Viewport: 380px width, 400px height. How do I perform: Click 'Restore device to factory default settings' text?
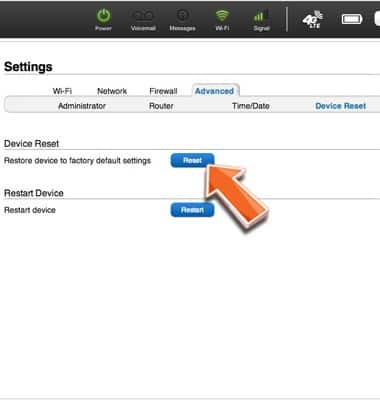point(77,161)
